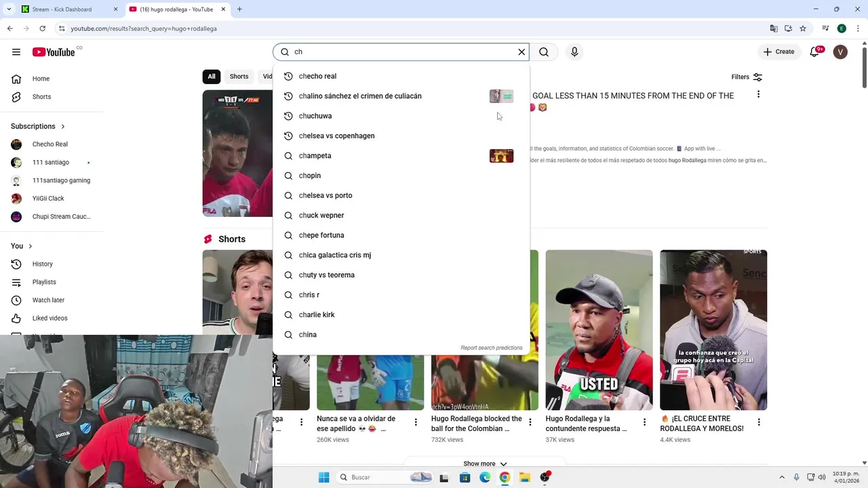Image resolution: width=868 pixels, height=488 pixels.
Task: Expand Shorts shelf with Show more
Action: 485,464
